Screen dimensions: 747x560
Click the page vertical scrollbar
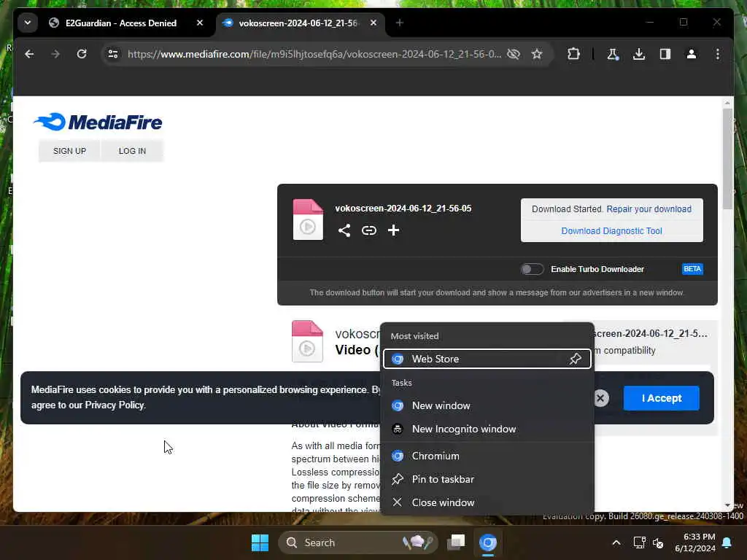point(727,159)
